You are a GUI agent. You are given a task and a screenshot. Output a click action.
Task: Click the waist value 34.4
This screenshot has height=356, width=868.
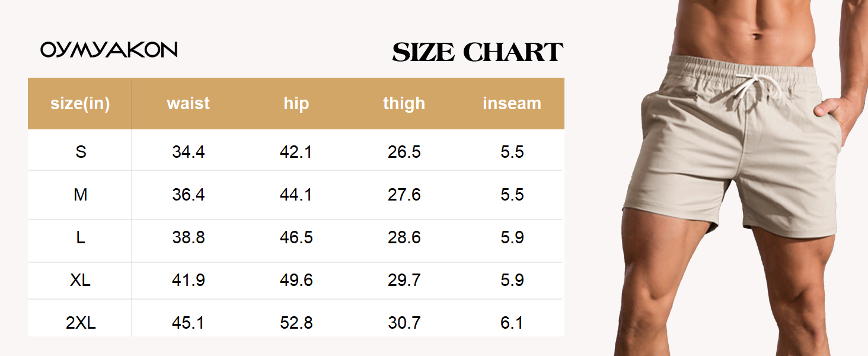pyautogui.click(x=189, y=152)
